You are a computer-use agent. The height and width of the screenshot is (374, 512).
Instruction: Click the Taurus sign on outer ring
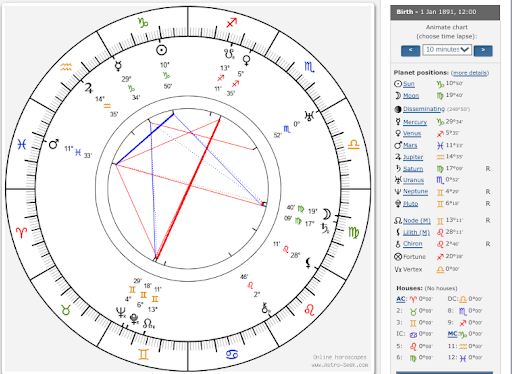tap(66, 310)
